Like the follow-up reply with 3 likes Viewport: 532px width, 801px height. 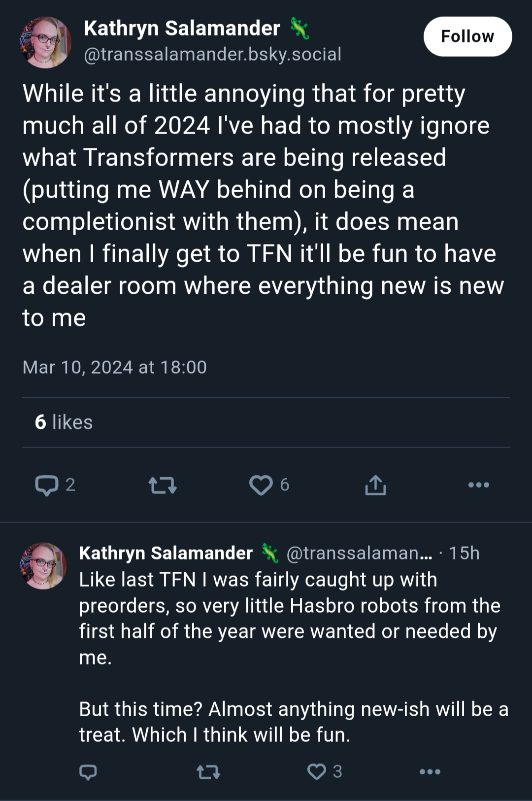coord(324,771)
